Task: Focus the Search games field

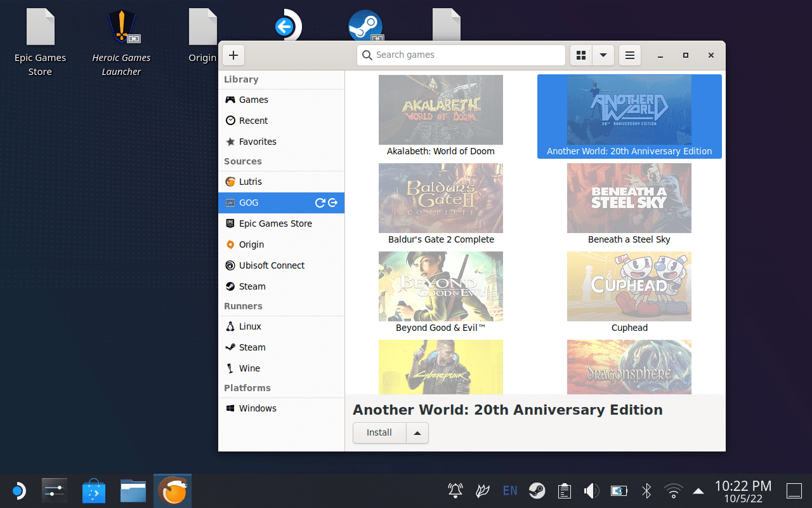Action: click(x=461, y=55)
